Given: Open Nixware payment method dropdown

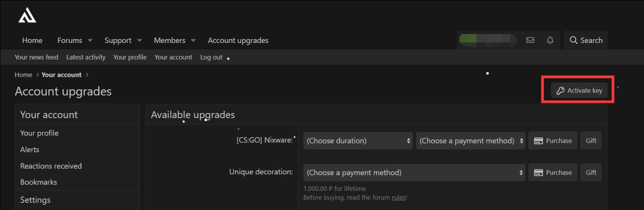Looking at the screenshot, I should 470,141.
